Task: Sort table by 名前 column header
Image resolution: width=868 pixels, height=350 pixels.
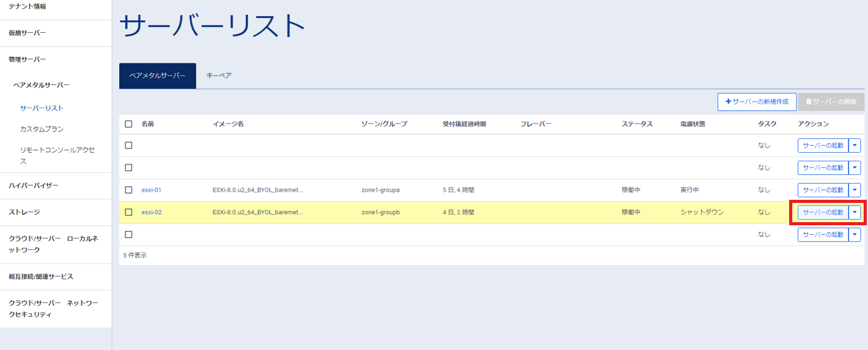Action: [x=147, y=124]
